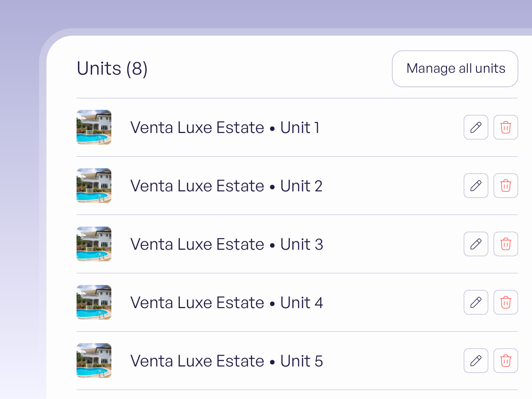Remove Unit 3 with trash icon
Screen dimensions: 532x399
(x=506, y=244)
